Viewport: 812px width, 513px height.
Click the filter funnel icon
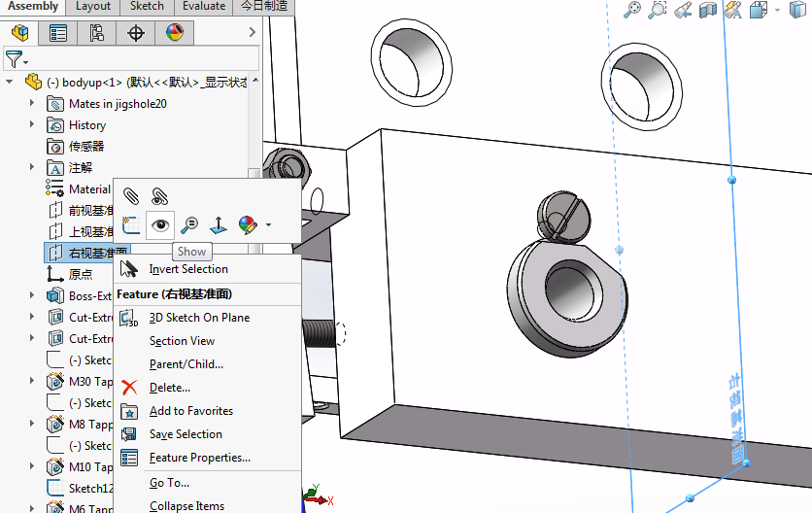point(14,59)
